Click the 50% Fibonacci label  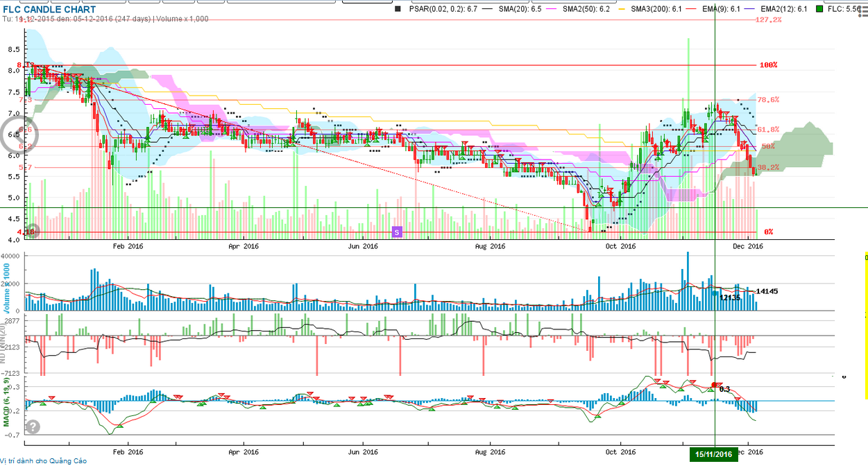click(x=768, y=146)
